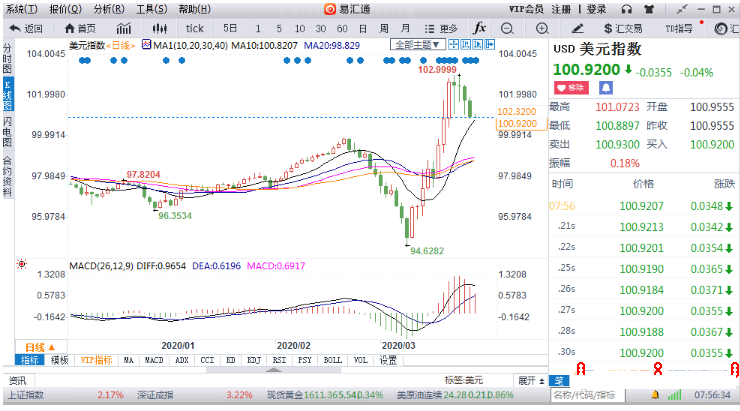Image resolution: width=740 pixels, height=411 pixels.
Task: Click the status bar notification bell
Action: pos(655,394)
